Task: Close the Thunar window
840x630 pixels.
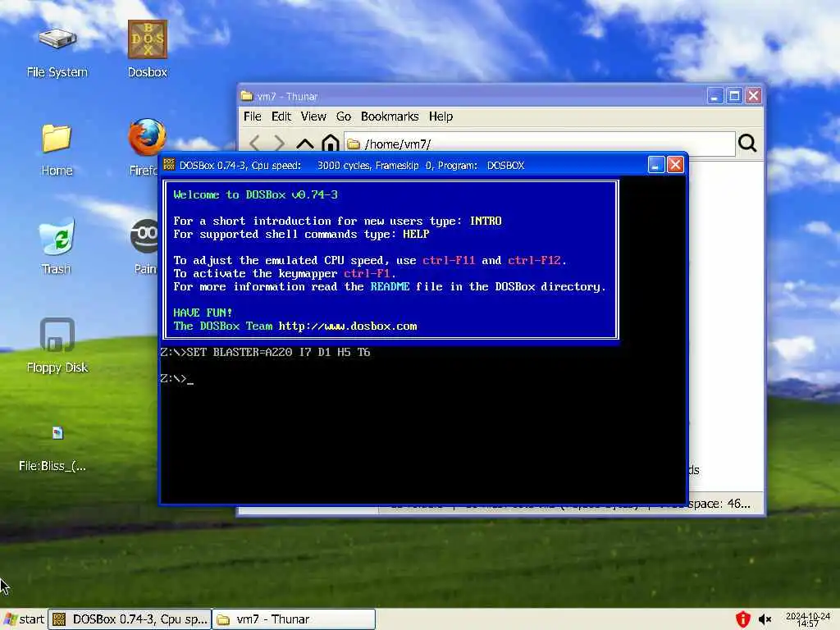Action: pyautogui.click(x=754, y=96)
